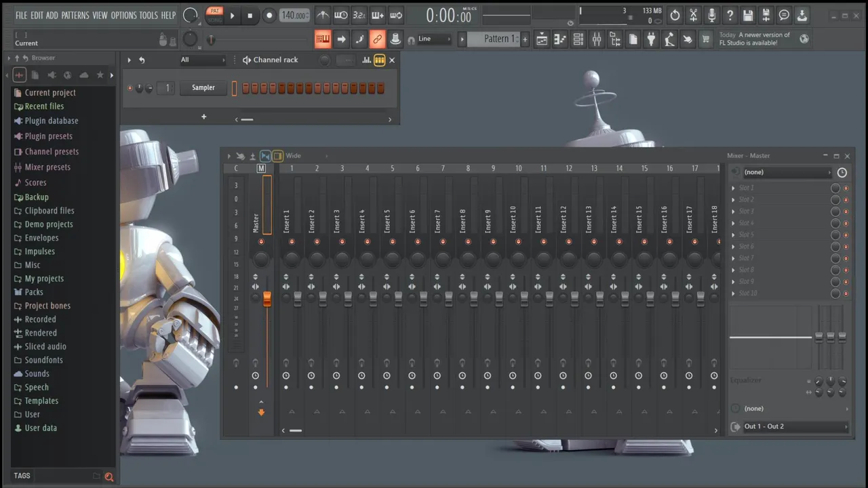Click the undo history icon
This screenshot has height=488, width=868.
click(675, 16)
